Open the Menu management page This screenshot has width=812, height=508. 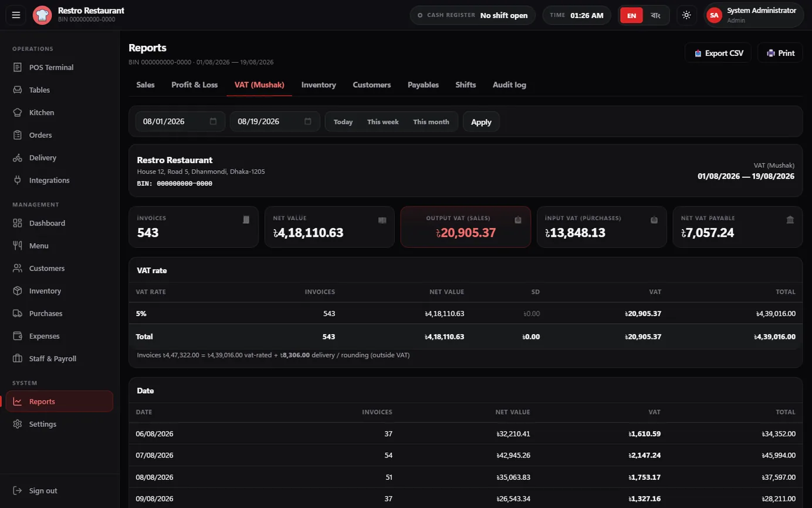(x=59, y=246)
